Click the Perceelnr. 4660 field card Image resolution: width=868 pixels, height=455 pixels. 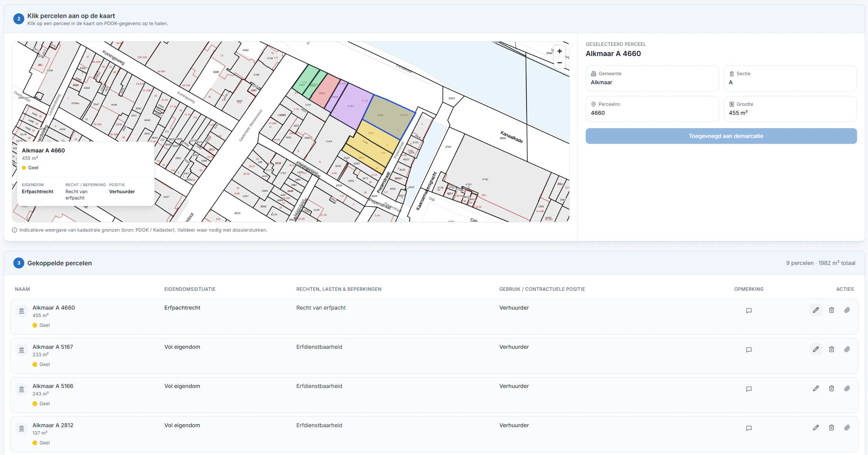(x=652, y=109)
